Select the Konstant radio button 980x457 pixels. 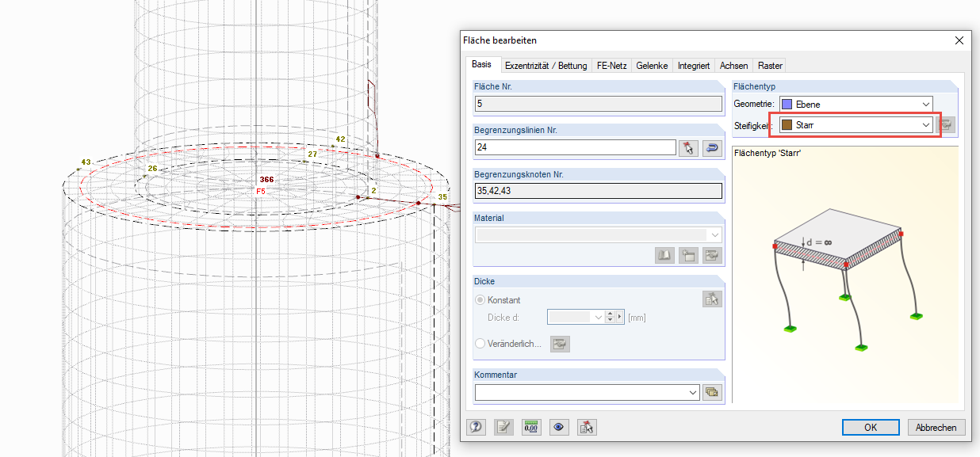coord(480,300)
